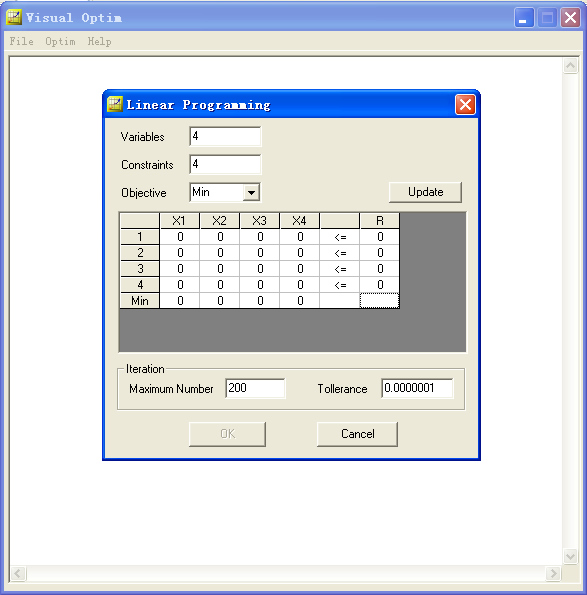Image resolution: width=587 pixels, height=595 pixels.
Task: Click the <= operator in row 4
Action: [x=340, y=285]
